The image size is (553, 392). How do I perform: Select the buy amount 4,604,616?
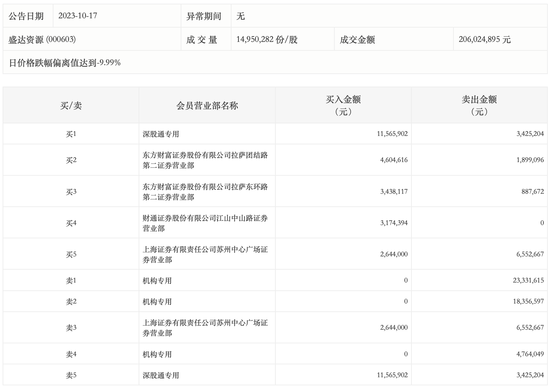pyautogui.click(x=394, y=160)
